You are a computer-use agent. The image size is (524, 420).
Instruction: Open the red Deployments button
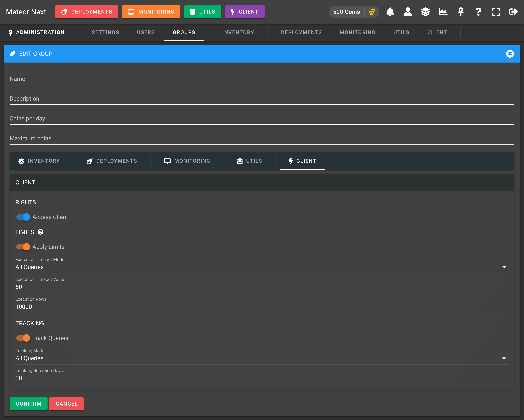87,12
